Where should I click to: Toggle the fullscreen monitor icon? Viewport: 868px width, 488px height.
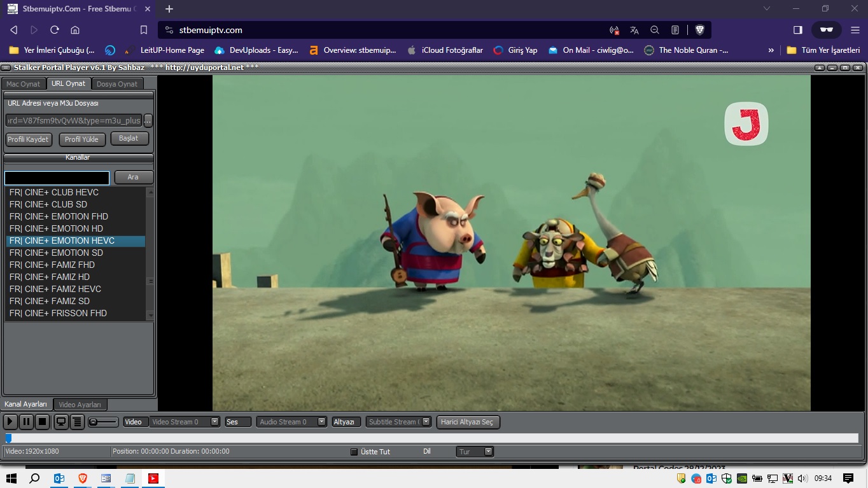click(x=61, y=421)
